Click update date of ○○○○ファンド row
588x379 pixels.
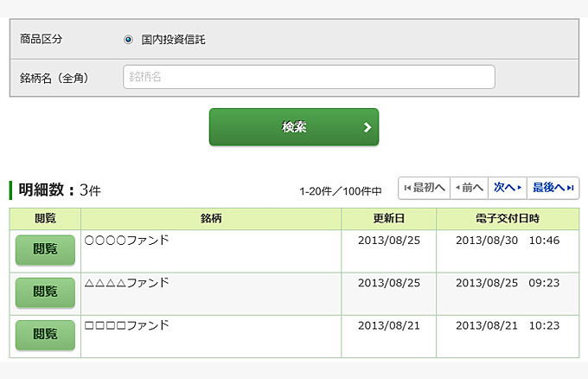click(389, 241)
